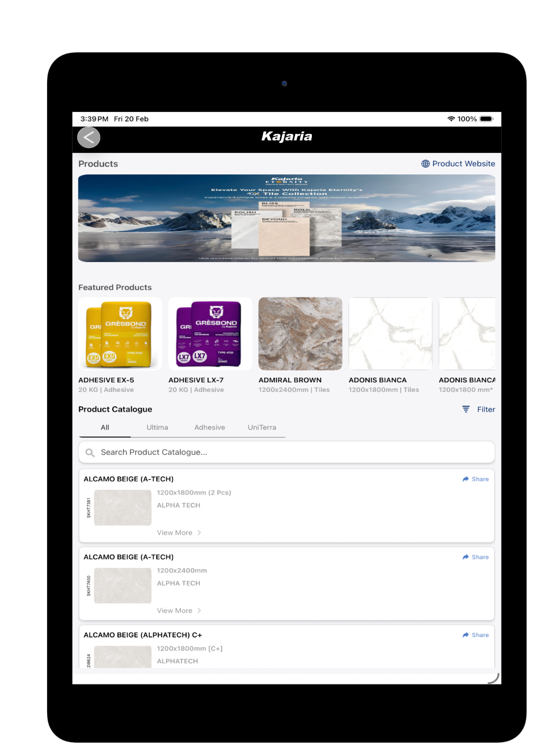Open the Kajaria Eternity banner image
Viewport: 560px width, 747px height.
coord(287,218)
